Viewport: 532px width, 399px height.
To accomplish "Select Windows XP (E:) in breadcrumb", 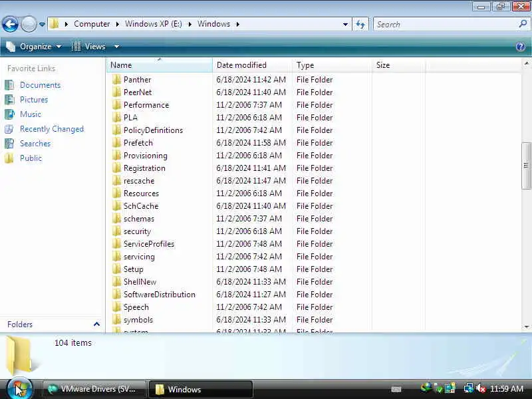I will pyautogui.click(x=154, y=24).
